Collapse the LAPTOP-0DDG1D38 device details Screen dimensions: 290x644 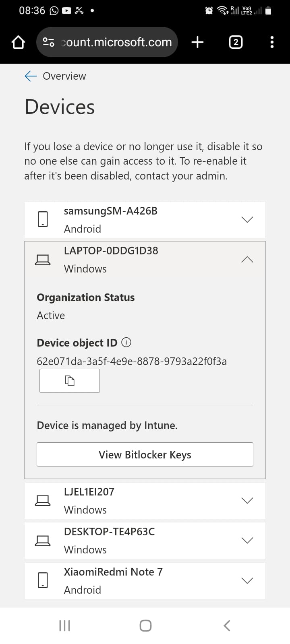(x=247, y=259)
